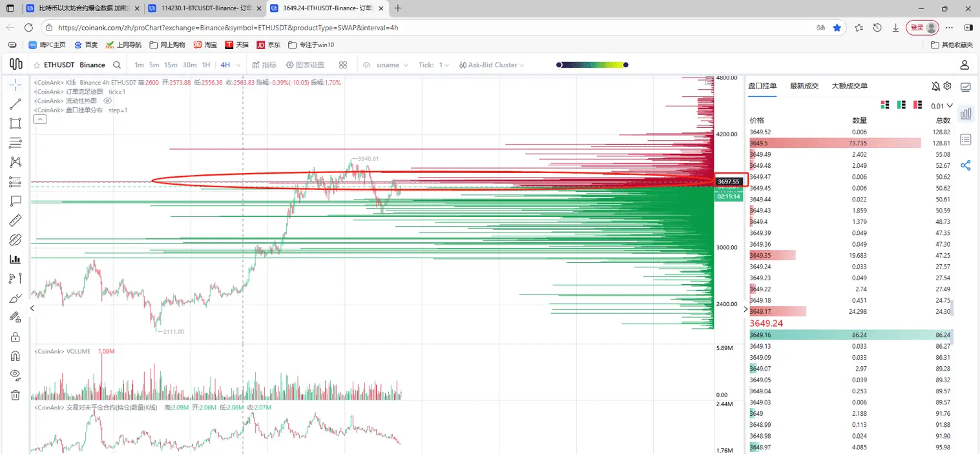The image size is (980, 454).
Task: Open layout grid icon in toolbar
Action: (343, 65)
